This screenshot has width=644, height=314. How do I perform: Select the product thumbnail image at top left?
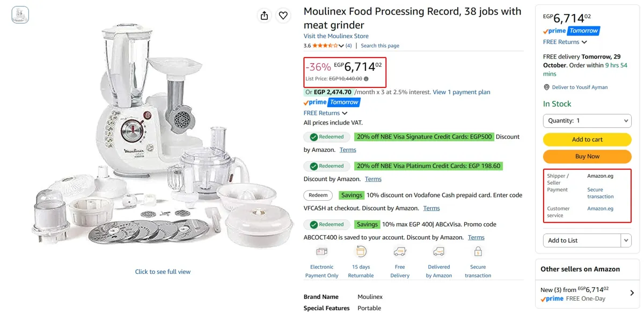tap(20, 15)
